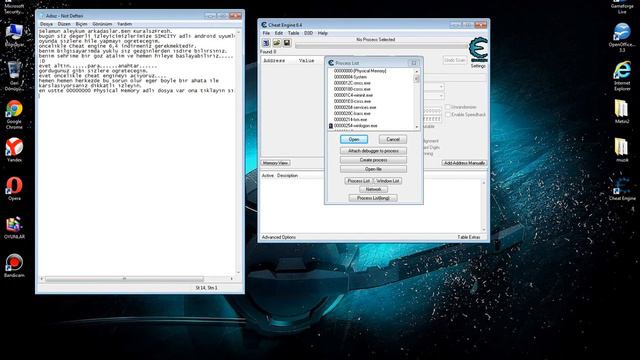Click the Notepad horizontal scrollbar thumb
The height and width of the screenshot is (360, 640).
(124, 279)
